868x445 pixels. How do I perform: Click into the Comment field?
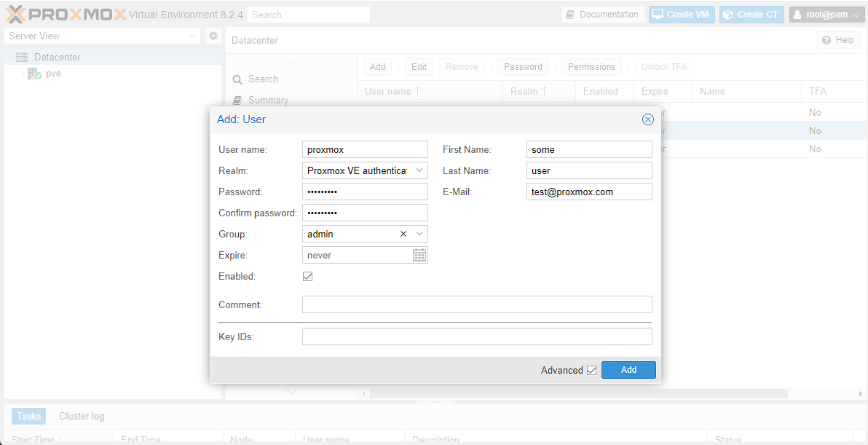click(x=477, y=304)
